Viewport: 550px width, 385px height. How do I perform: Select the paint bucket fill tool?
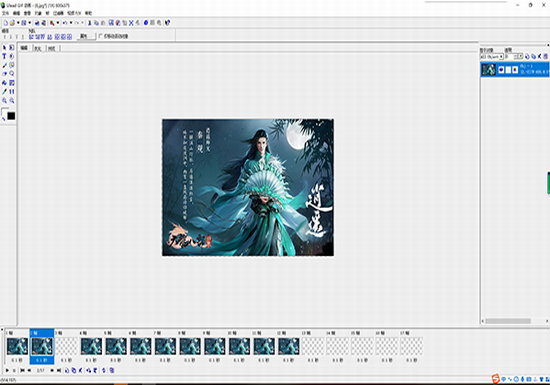tap(4, 83)
